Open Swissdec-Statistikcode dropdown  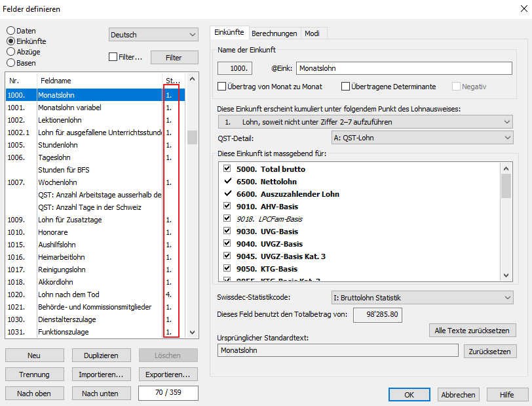pos(423,298)
